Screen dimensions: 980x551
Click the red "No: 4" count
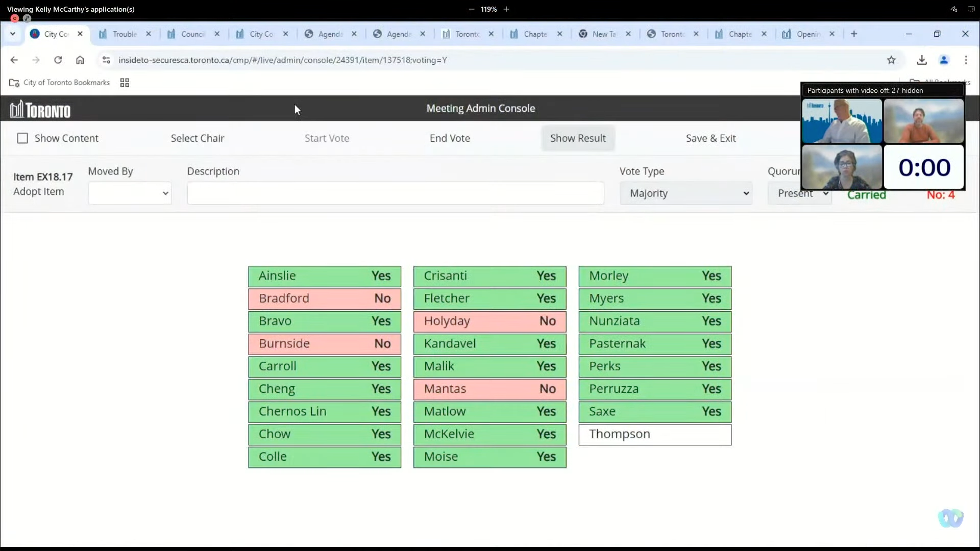click(x=940, y=195)
